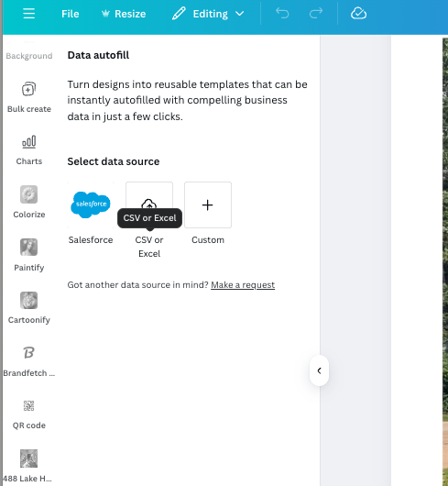Open the 488 Lake H... sidebar item

tap(27, 466)
